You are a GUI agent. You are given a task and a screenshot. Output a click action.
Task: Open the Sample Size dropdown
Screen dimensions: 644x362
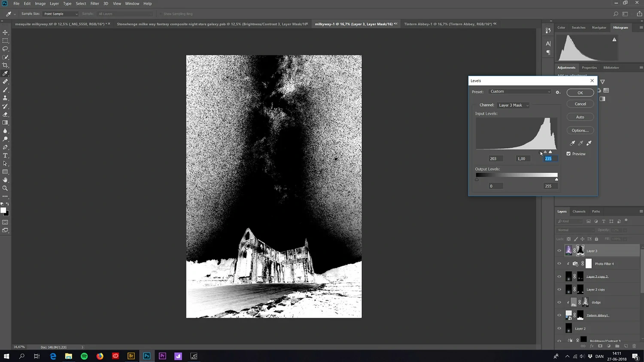point(61,14)
